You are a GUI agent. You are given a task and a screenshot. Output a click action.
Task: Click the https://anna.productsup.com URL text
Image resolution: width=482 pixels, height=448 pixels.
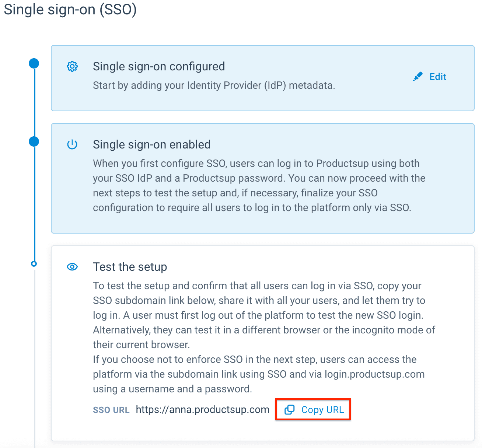pos(202,410)
